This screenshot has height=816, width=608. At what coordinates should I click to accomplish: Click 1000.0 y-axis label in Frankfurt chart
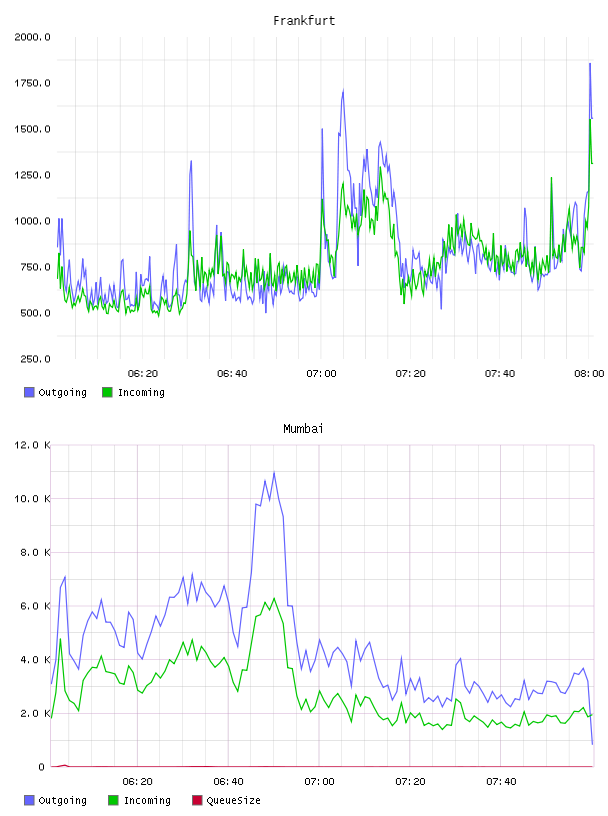point(32,221)
